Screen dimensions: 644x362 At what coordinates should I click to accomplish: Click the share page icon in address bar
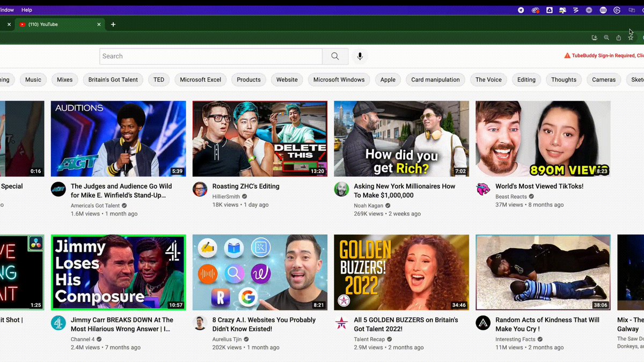619,38
